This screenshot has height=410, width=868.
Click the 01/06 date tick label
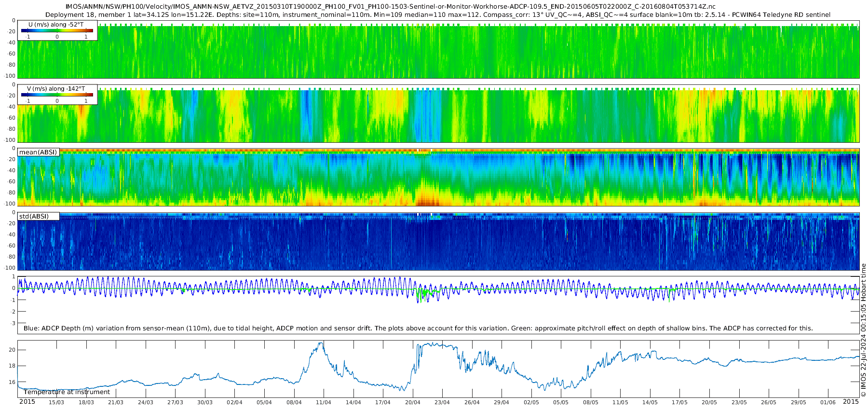(828, 402)
